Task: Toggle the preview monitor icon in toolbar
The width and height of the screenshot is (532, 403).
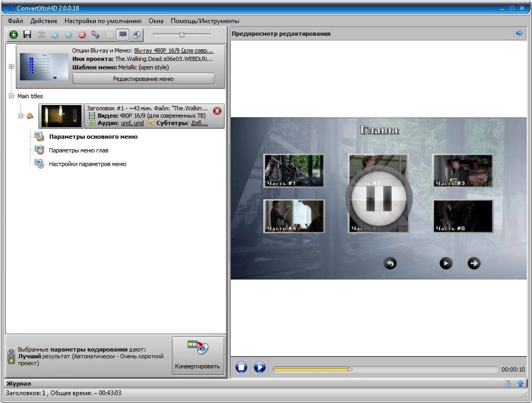Action: pos(123,34)
